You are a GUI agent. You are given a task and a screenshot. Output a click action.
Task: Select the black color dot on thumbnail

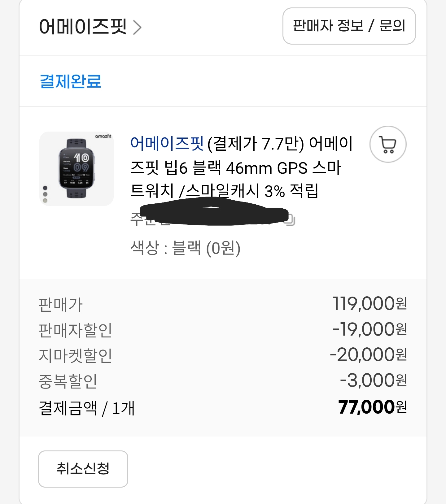click(45, 188)
